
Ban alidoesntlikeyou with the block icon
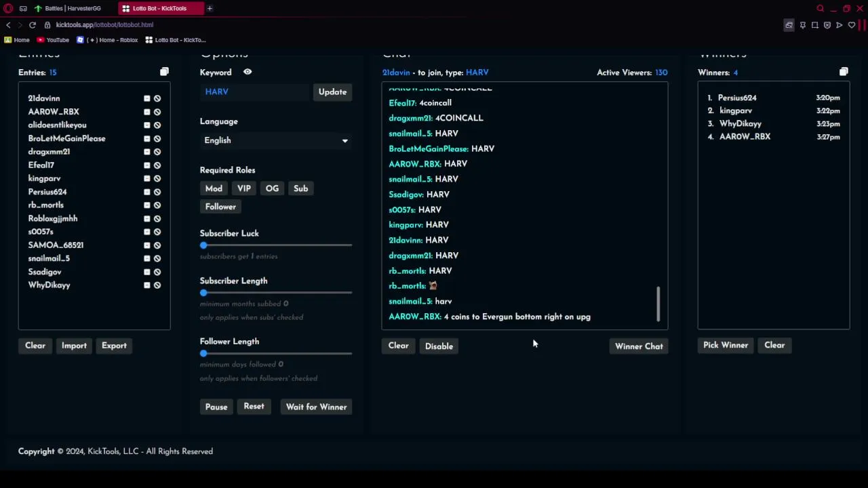tap(157, 125)
